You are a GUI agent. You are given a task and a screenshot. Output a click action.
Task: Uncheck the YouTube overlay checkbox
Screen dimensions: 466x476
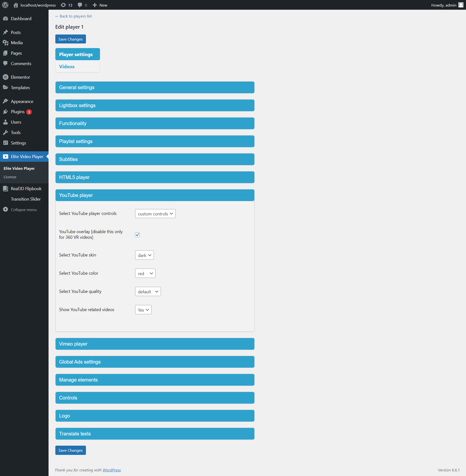click(x=137, y=235)
